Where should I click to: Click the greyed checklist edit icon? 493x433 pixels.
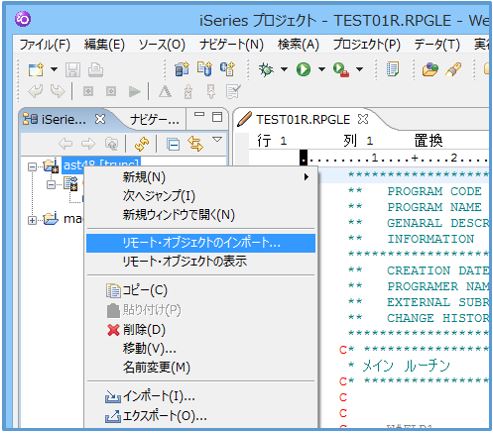(233, 91)
